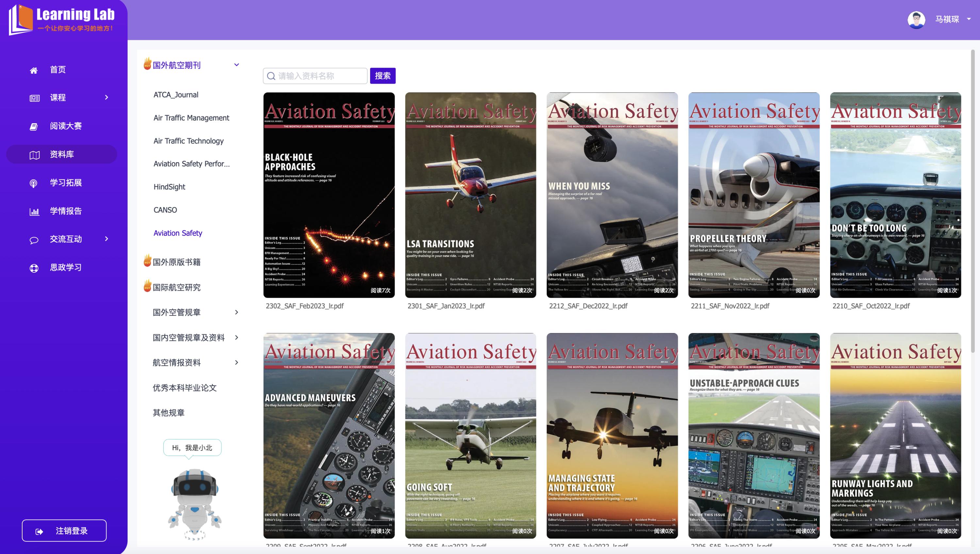The image size is (980, 554).
Task: Click the 课程 sidebar icon
Action: (35, 98)
